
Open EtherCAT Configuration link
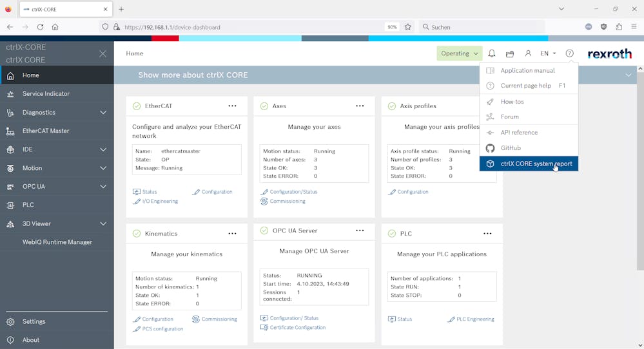[x=212, y=191]
